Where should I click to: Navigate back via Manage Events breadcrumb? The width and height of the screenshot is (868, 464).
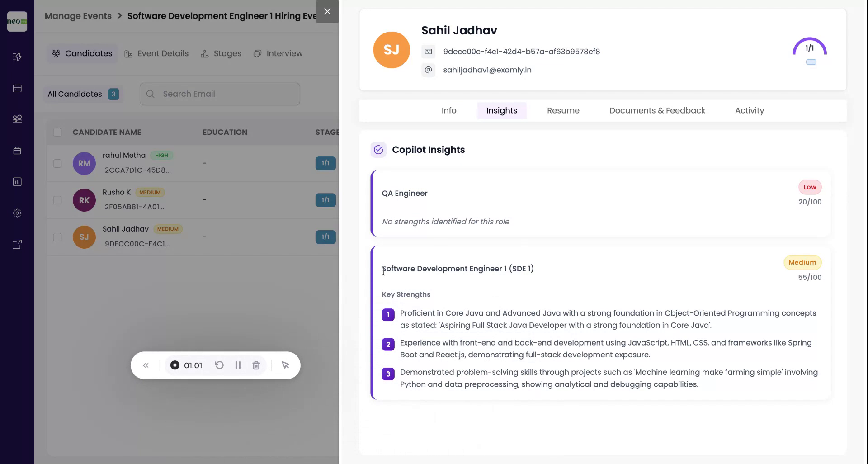(78, 16)
